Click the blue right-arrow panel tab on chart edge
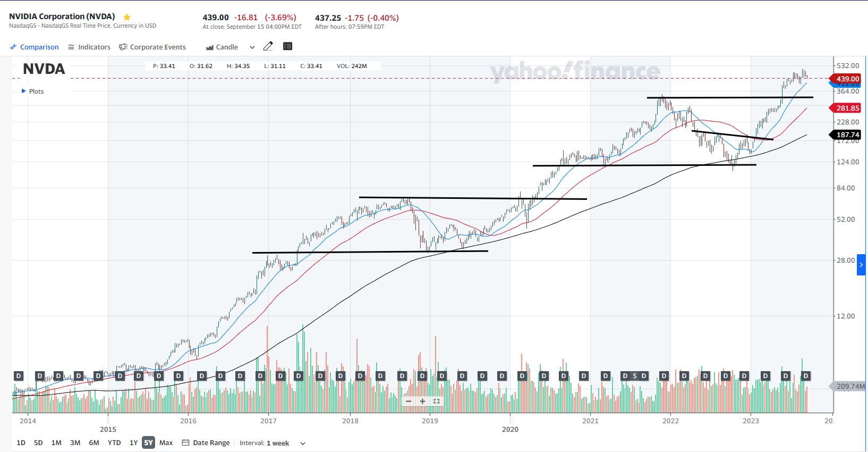This screenshot has height=452, width=868. pos(861,265)
